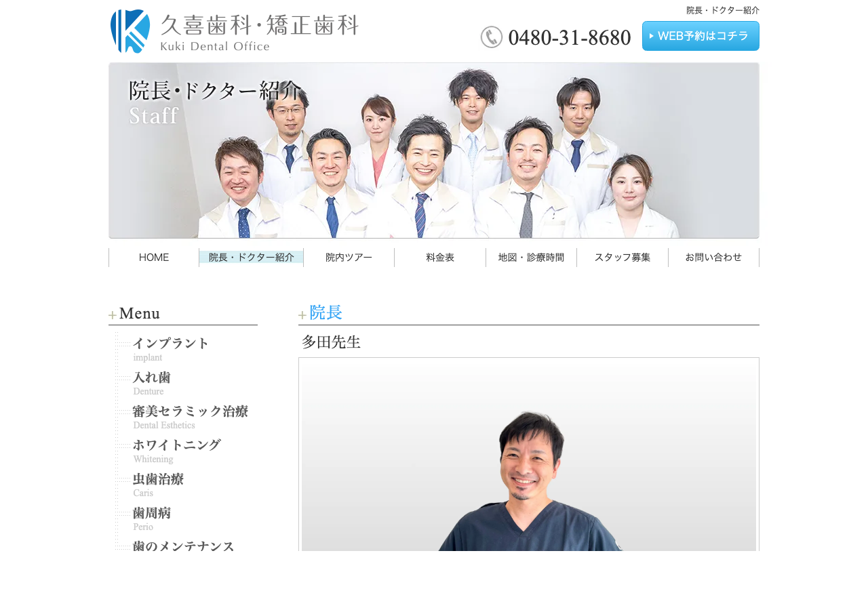Screen dimensions: 868x610
Task: Click the 院長 section heading
Action: coord(325,312)
